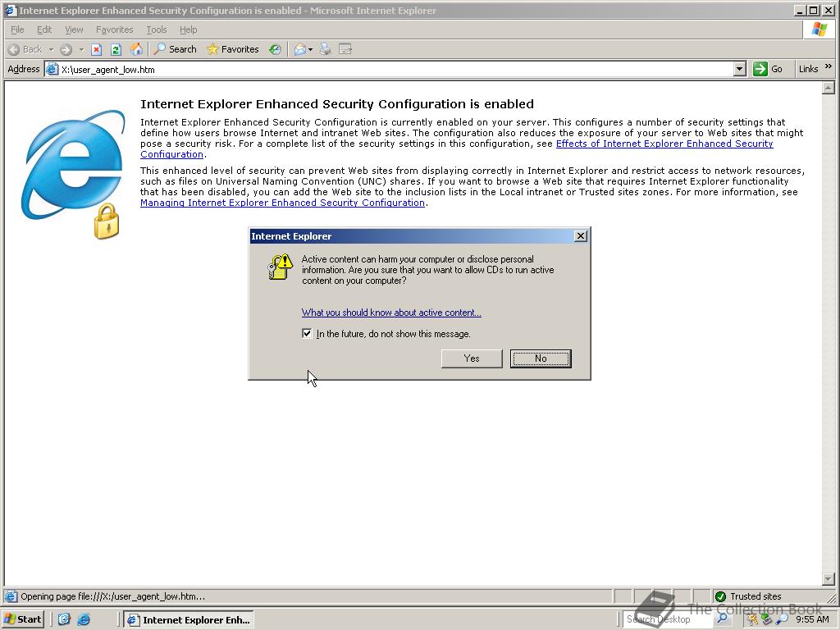This screenshot has height=630, width=840.
Task: Click the magnifier icon in system tray
Action: click(x=782, y=619)
